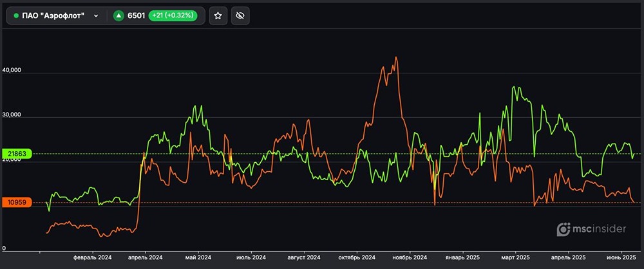Toggle chart visibility with crossed-eye icon
This screenshot has width=644, height=269.
pyautogui.click(x=240, y=15)
